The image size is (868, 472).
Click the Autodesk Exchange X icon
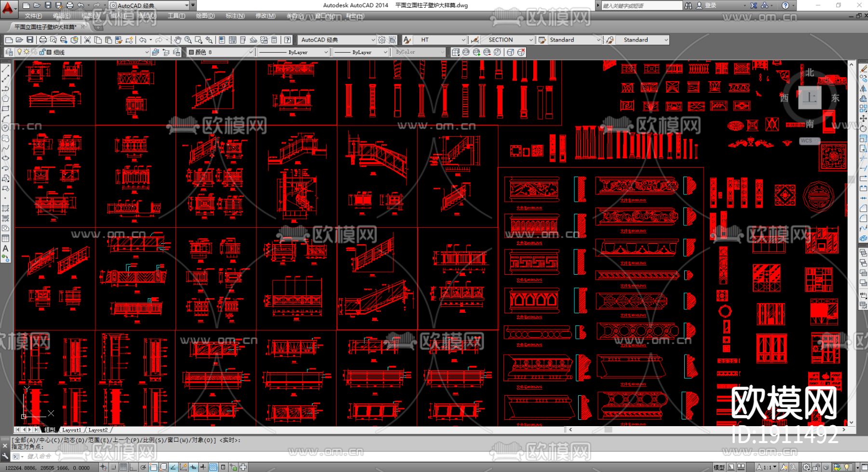click(x=754, y=5)
